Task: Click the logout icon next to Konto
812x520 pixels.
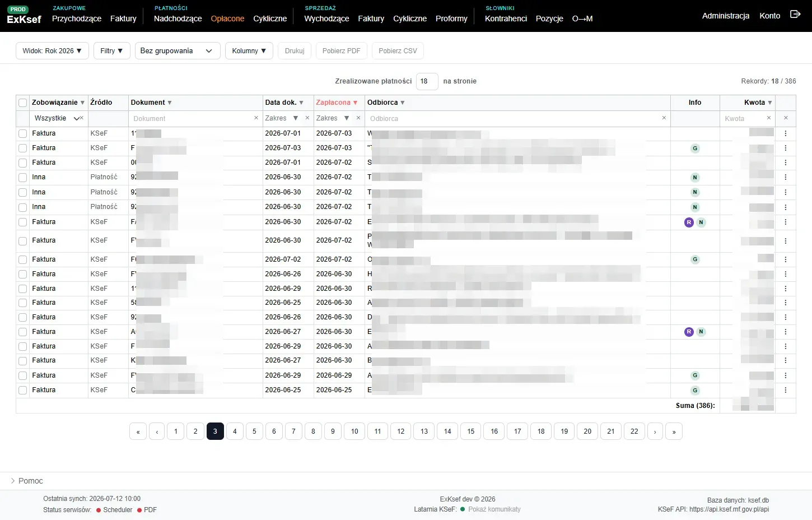Action: click(795, 15)
